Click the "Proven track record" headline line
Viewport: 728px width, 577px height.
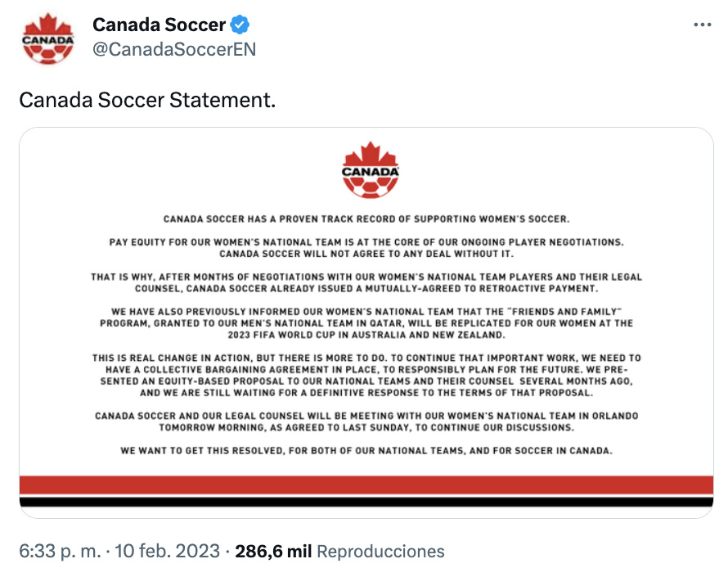[x=366, y=219]
